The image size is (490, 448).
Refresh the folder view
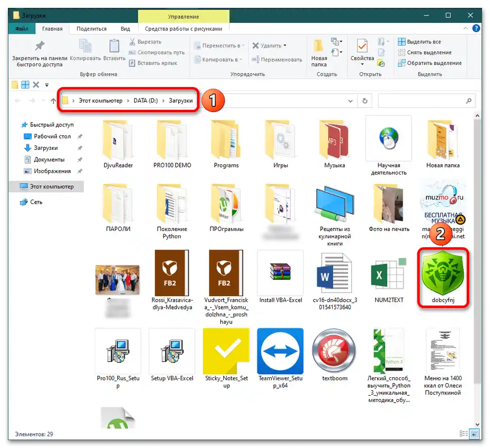365,101
